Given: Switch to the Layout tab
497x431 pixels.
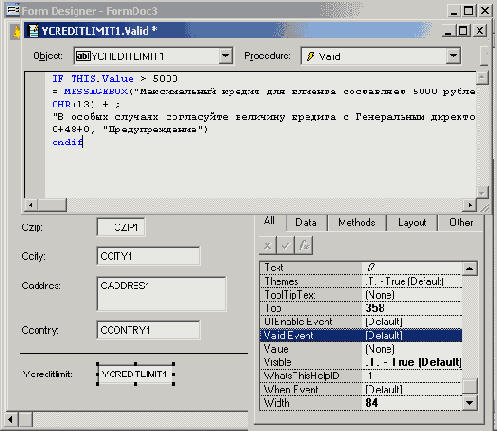Looking at the screenshot, I should pos(412,223).
